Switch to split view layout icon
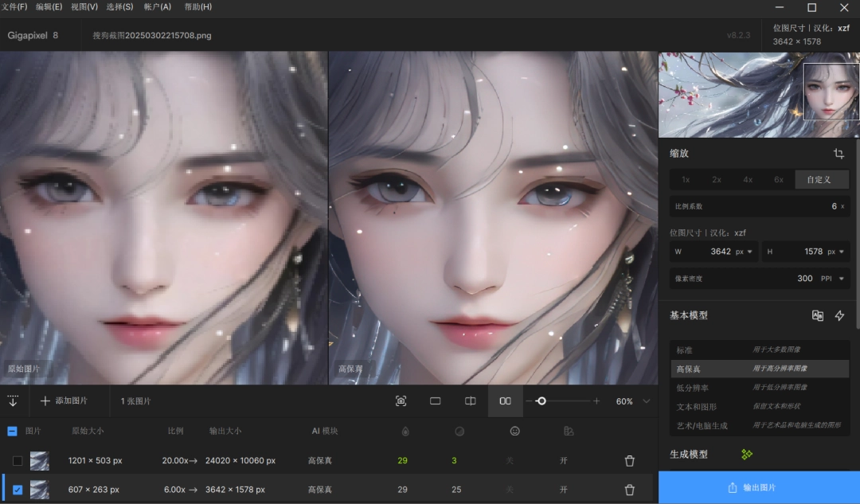Image resolution: width=860 pixels, height=504 pixels. click(x=470, y=401)
